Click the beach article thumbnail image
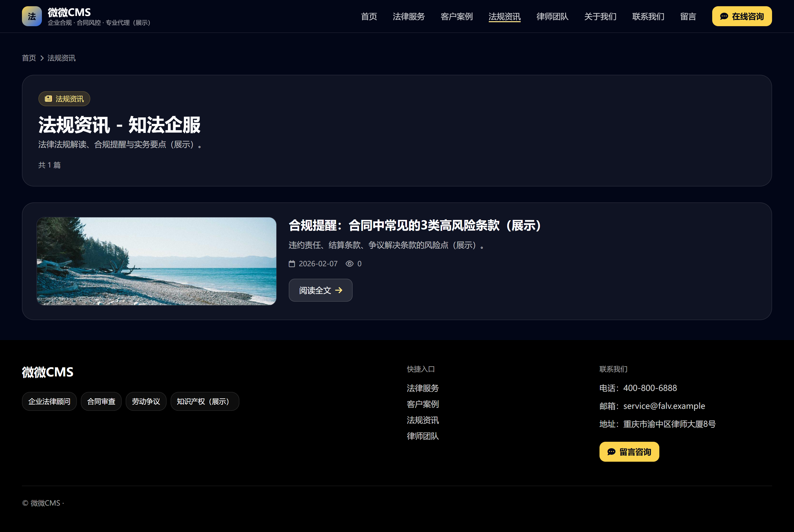The image size is (794, 532). click(156, 261)
